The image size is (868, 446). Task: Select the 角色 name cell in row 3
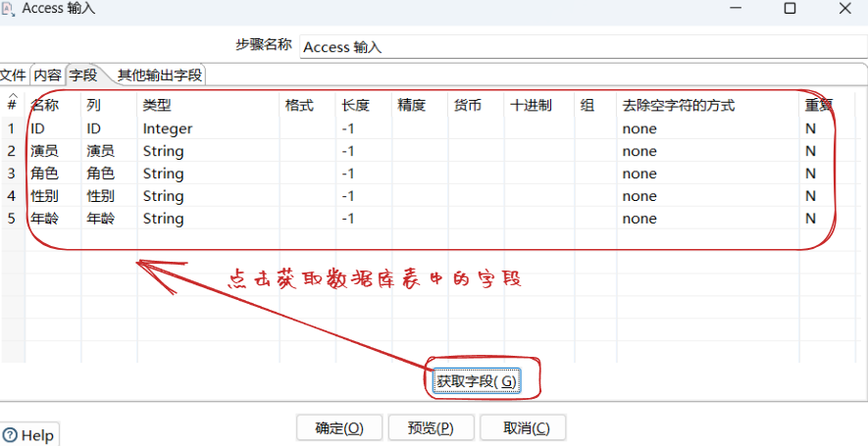(x=53, y=173)
